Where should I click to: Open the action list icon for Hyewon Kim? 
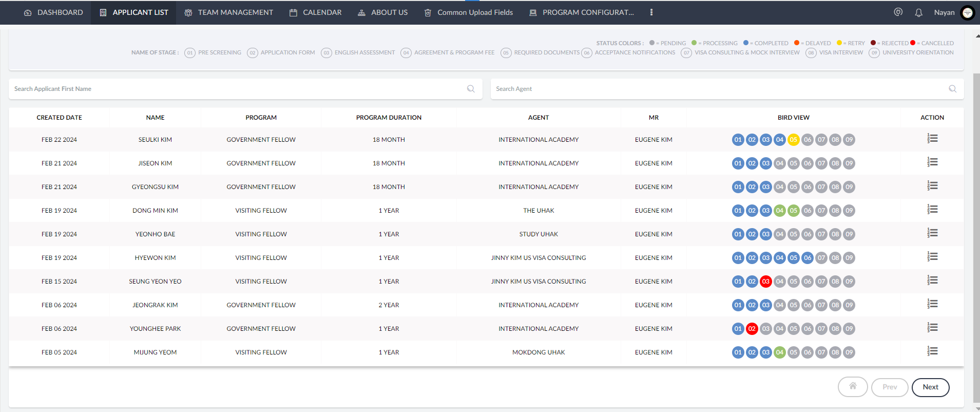[x=932, y=257]
